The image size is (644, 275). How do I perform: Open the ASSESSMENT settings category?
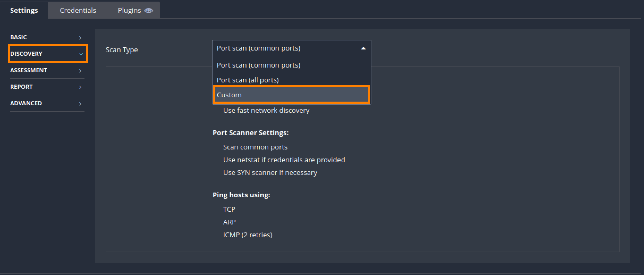(29, 70)
